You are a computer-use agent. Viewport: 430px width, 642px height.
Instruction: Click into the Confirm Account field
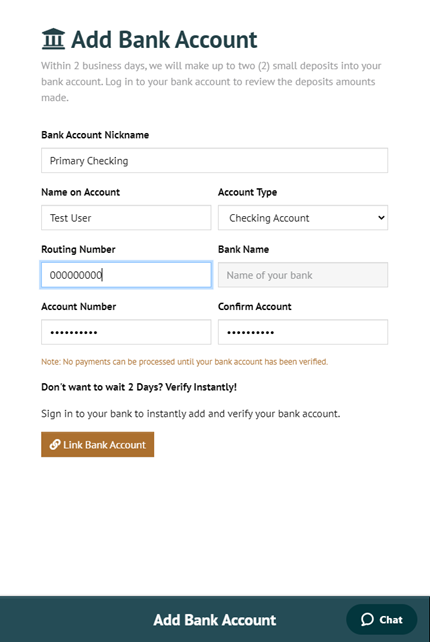point(303,332)
